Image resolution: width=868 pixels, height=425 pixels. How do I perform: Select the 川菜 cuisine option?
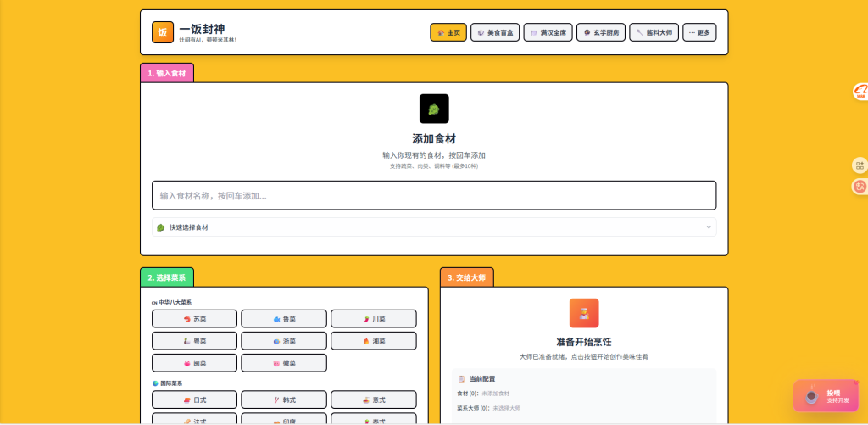pos(374,319)
